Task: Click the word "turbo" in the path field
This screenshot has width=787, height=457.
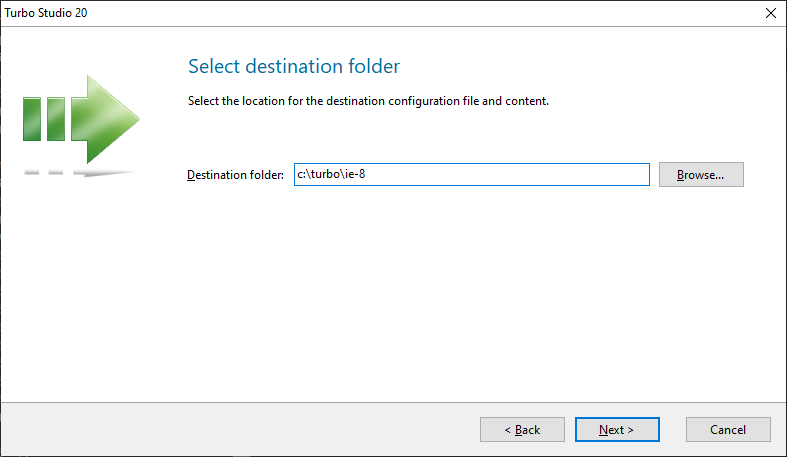Action: click(x=327, y=174)
